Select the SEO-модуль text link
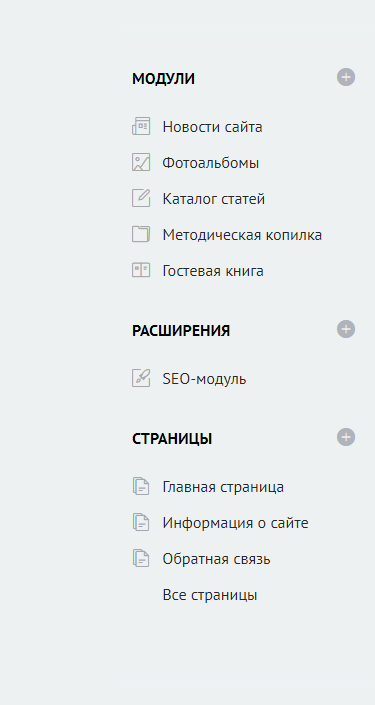375x705 pixels. coord(204,379)
